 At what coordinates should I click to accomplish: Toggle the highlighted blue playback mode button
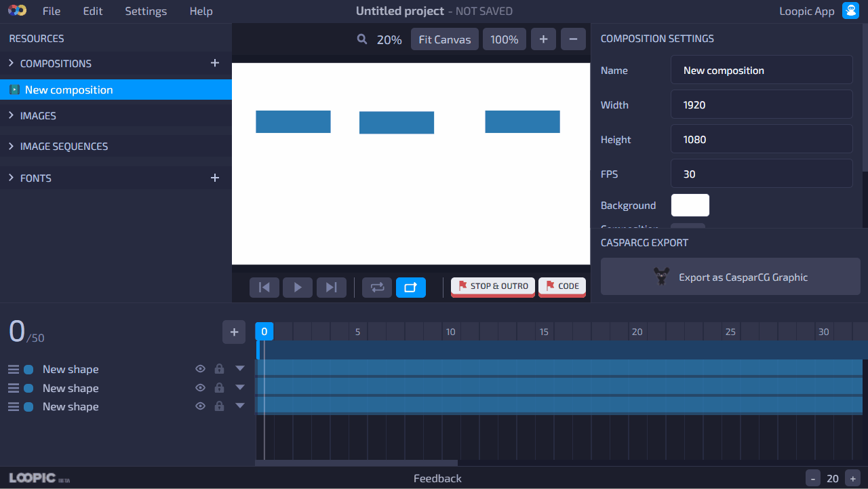click(411, 288)
